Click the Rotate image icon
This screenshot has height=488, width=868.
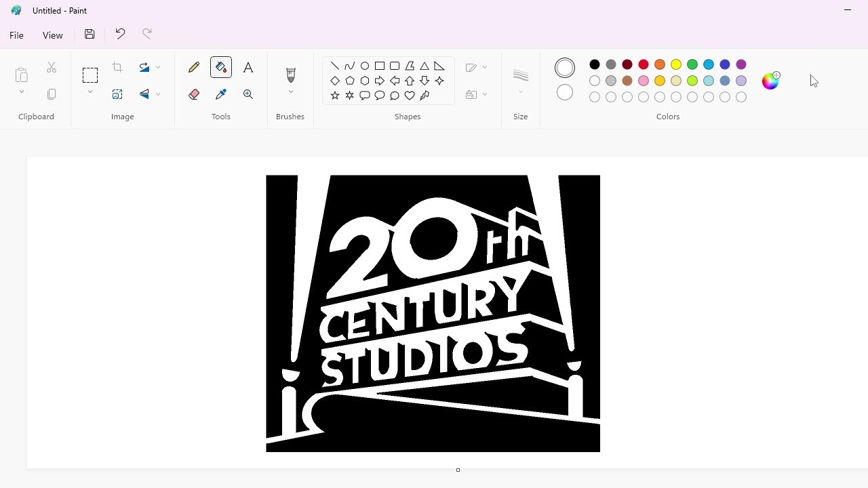(144, 67)
